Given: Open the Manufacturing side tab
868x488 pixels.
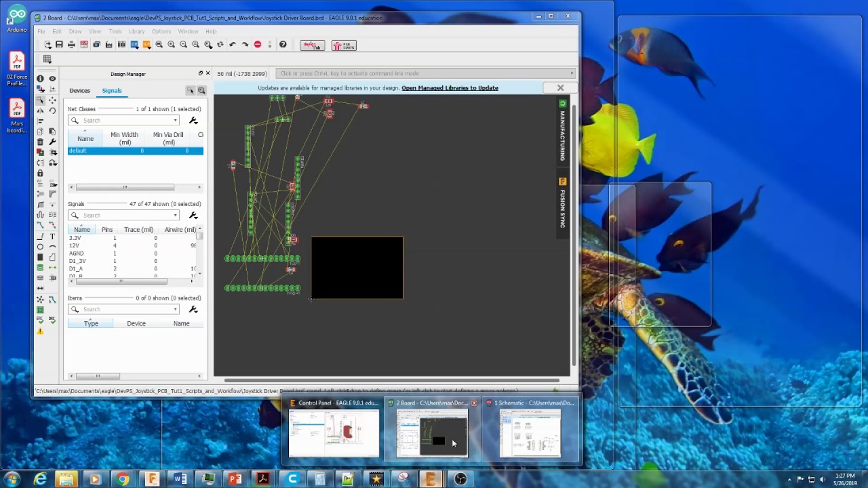Looking at the screenshot, I should [562, 131].
